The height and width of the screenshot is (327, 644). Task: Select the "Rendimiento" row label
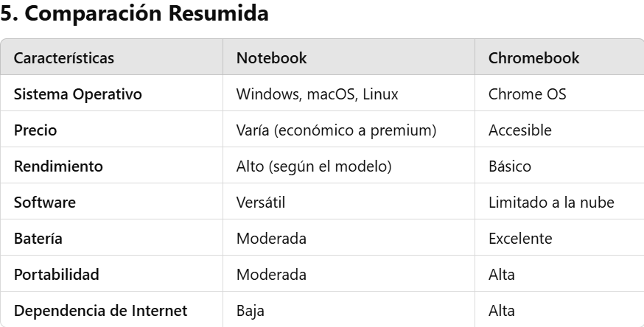58,166
